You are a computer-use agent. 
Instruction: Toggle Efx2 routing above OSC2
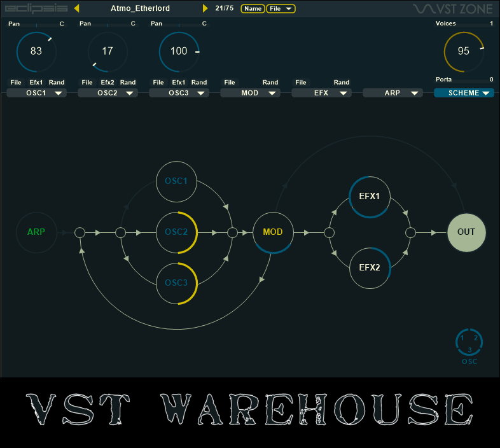tap(108, 83)
